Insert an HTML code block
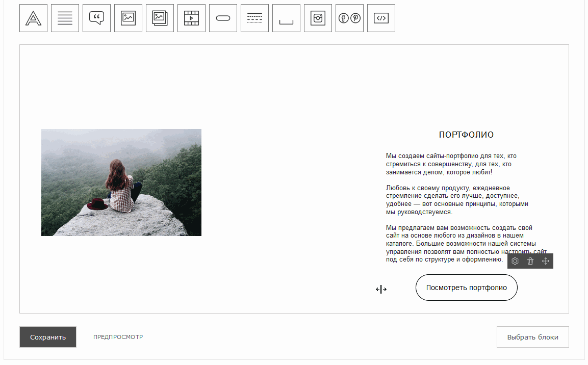The image size is (588, 365). pos(381,18)
